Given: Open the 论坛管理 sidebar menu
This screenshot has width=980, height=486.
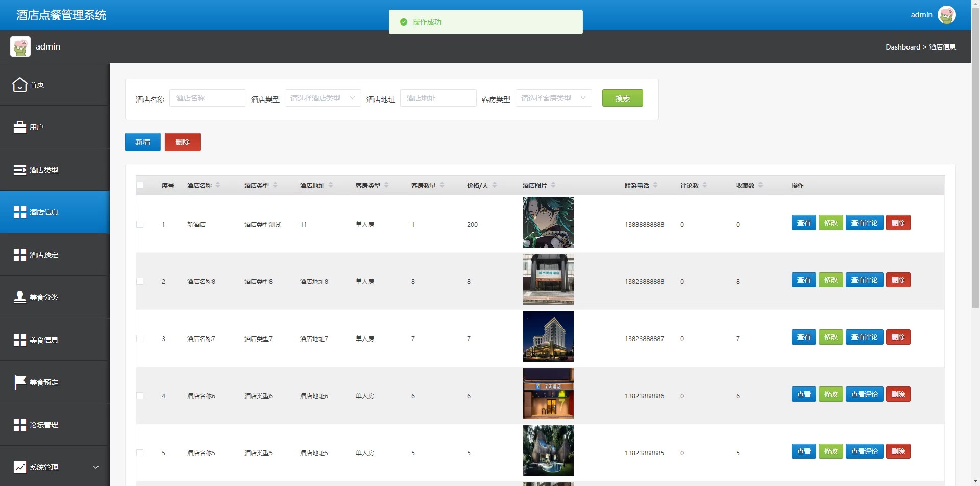Looking at the screenshot, I should (55, 425).
